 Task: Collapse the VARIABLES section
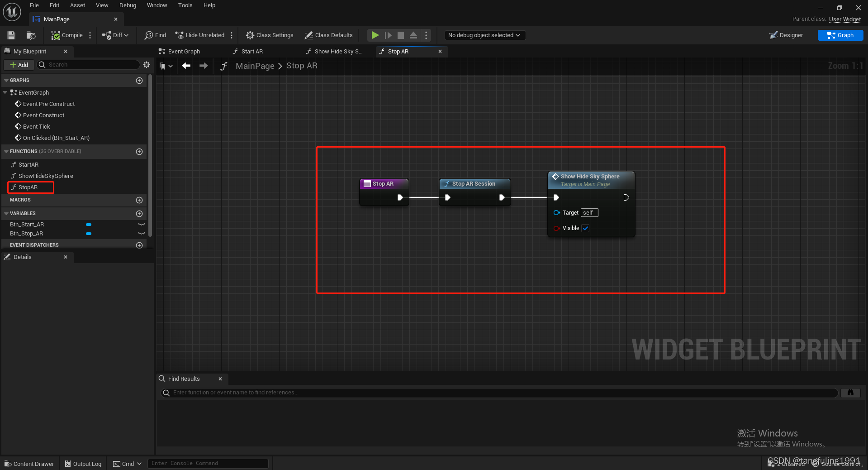tap(6, 214)
